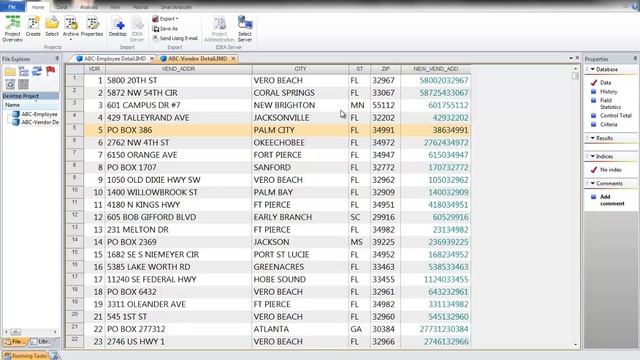Screen dimensions: 640x360
Task: Click the red flag icon in File Explorer
Action: [x=51, y=71]
